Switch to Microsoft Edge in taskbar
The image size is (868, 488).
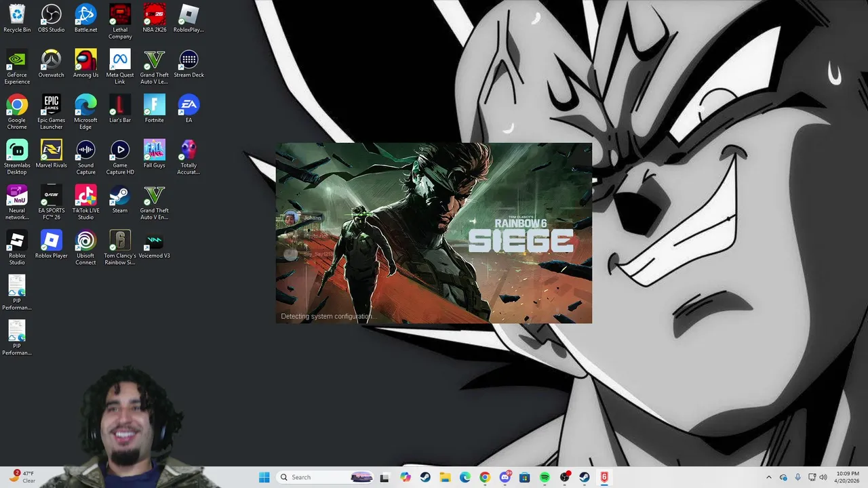465,477
